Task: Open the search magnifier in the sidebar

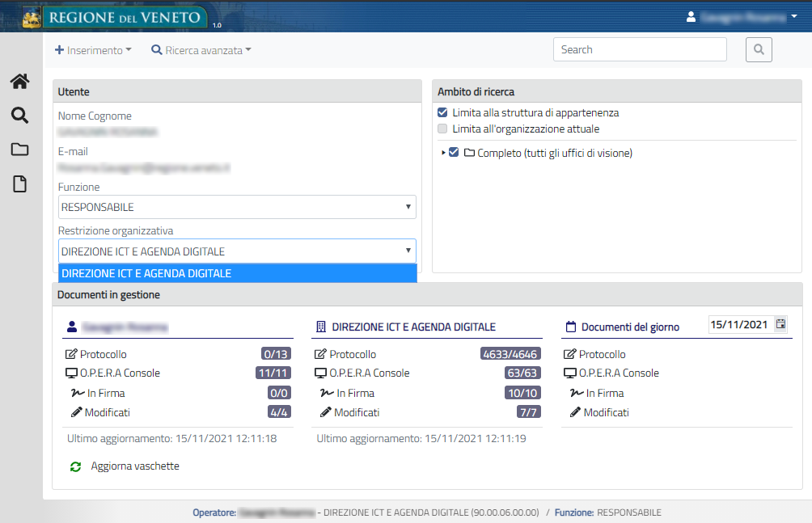Action: pyautogui.click(x=19, y=115)
